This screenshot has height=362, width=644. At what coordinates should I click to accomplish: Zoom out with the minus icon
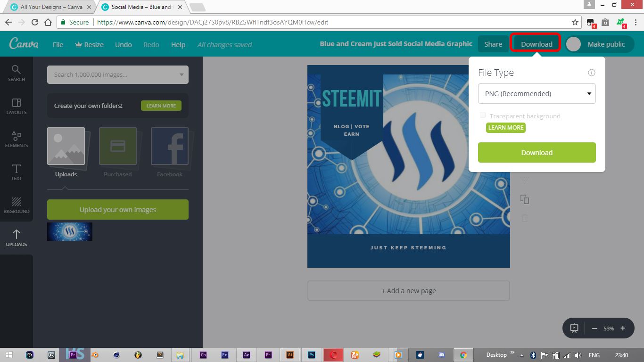[x=594, y=328]
